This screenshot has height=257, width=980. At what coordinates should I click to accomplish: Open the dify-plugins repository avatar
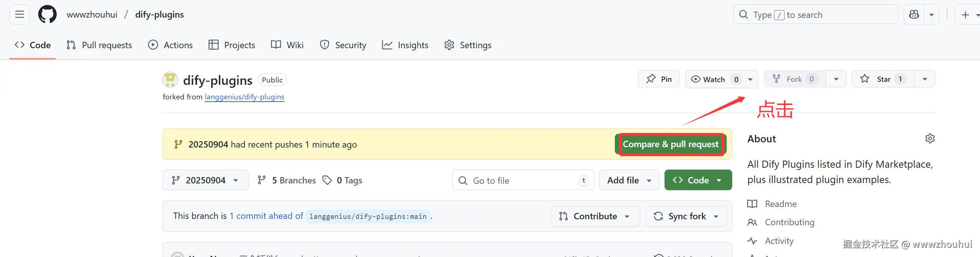tap(170, 80)
